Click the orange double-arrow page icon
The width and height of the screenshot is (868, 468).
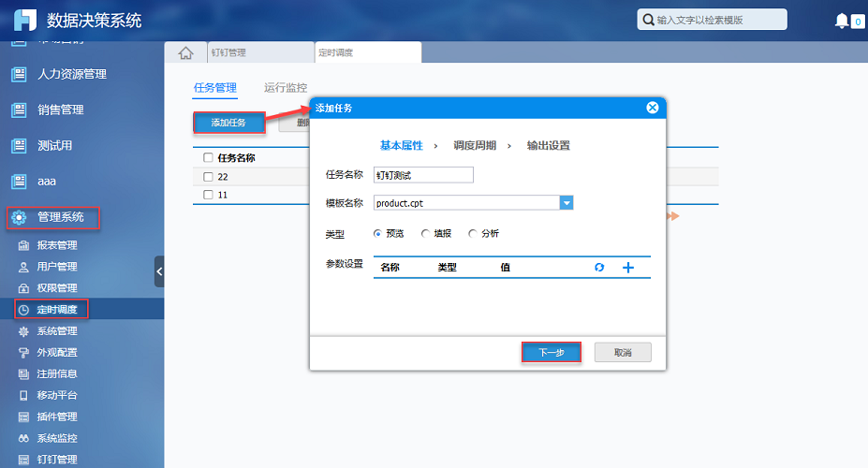[672, 215]
